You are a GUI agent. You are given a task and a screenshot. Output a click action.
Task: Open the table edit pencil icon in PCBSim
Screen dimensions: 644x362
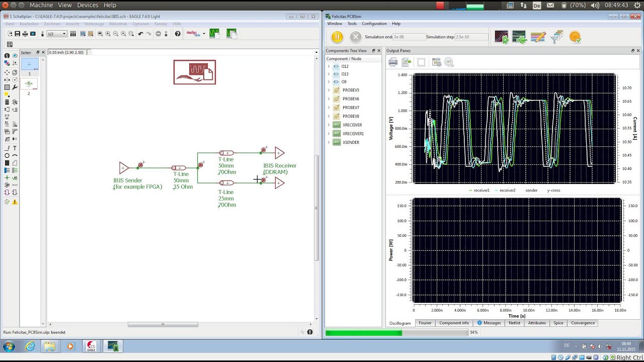(x=538, y=37)
